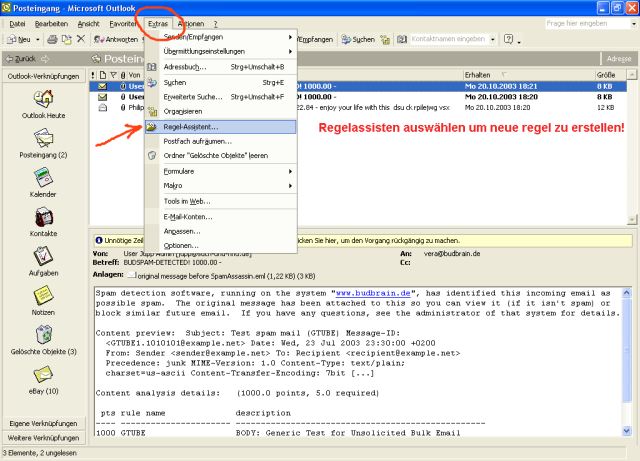Click the Weitere Verknüpfungen group button

42,439
